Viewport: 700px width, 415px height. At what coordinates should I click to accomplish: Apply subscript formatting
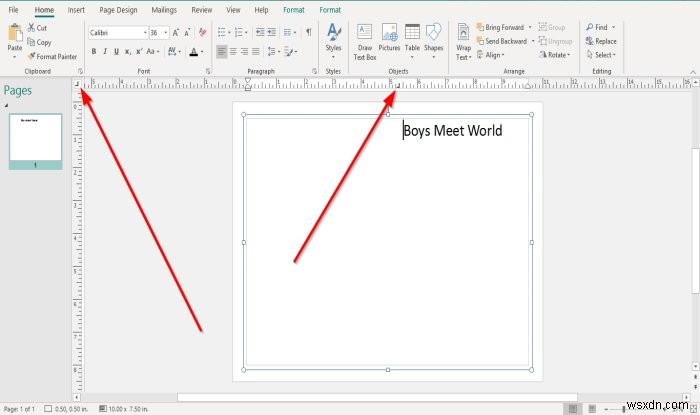point(128,51)
